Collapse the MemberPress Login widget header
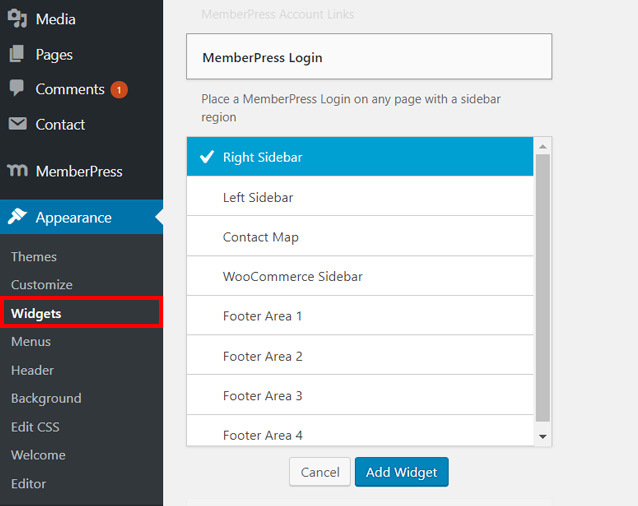This screenshot has height=506, width=638. click(369, 57)
